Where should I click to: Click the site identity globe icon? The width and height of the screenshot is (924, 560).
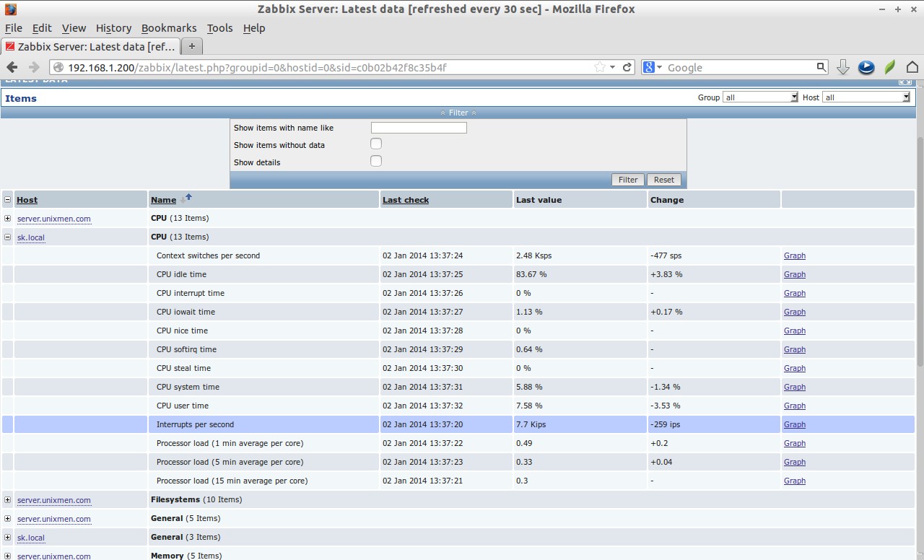point(58,67)
